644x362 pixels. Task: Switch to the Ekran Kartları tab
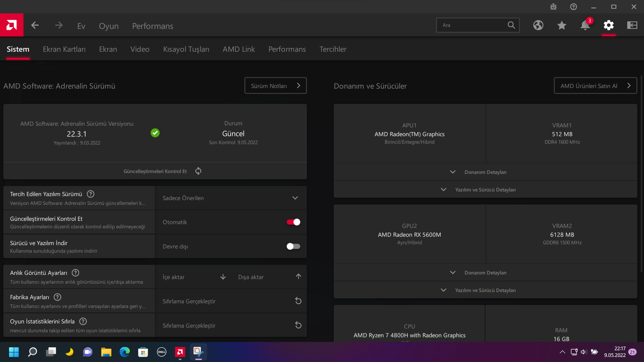click(64, 49)
